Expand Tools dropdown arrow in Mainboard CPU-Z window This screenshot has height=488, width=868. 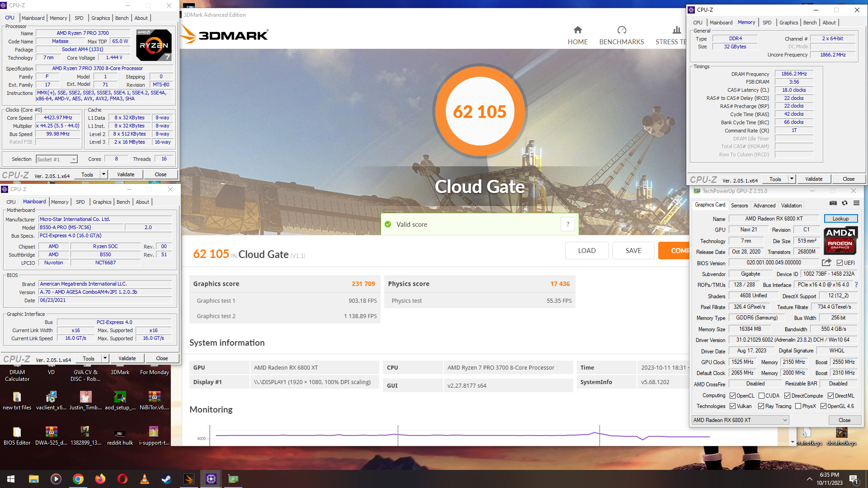105,358
